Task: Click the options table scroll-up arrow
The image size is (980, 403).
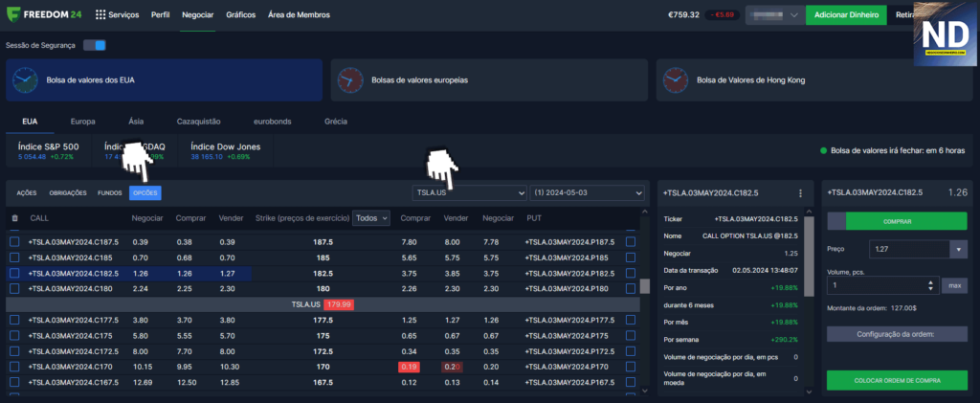Action: (x=644, y=212)
